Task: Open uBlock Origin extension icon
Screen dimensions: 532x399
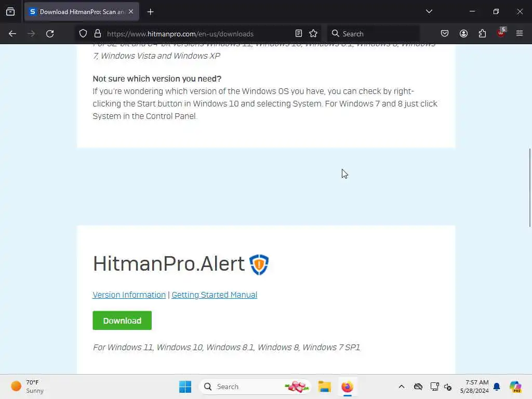Action: [501, 33]
